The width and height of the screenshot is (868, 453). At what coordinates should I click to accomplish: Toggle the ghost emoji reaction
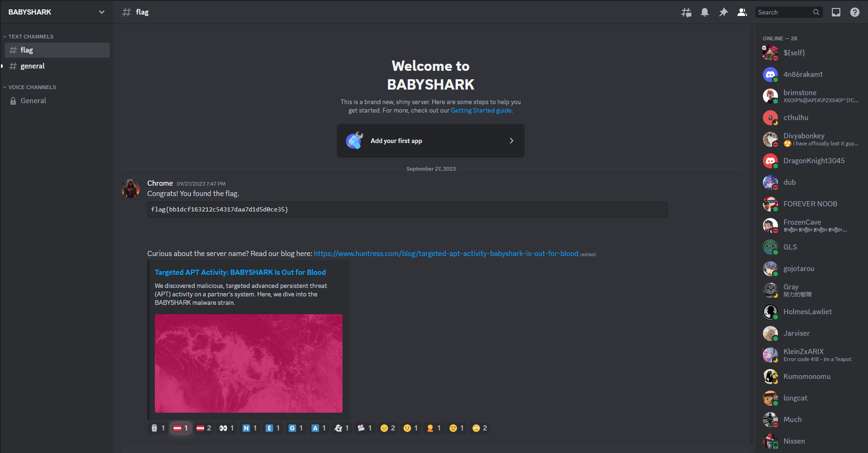342,428
